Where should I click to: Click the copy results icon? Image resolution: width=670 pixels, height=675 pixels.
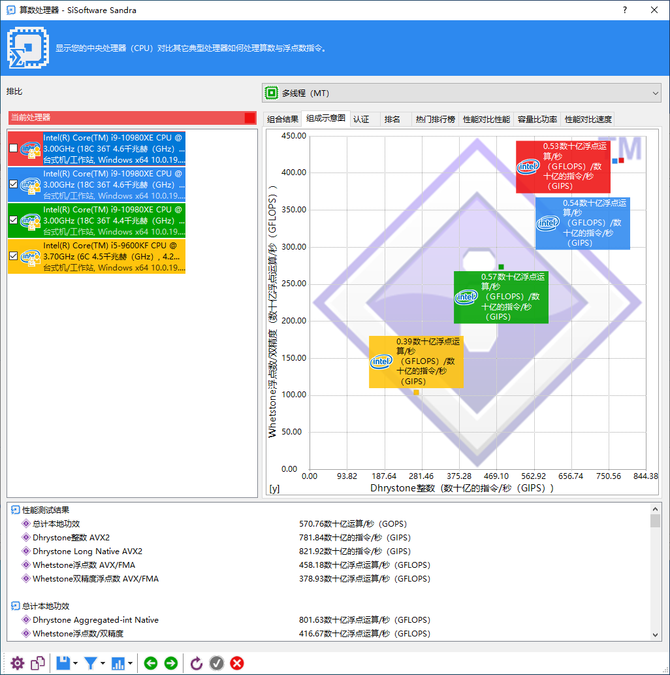coord(38,663)
